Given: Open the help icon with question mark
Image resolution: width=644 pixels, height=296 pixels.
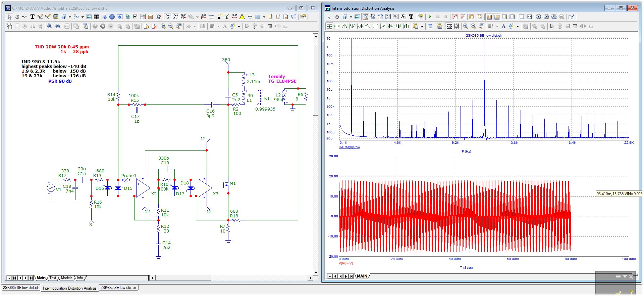Looking at the screenshot, I should point(120,17).
